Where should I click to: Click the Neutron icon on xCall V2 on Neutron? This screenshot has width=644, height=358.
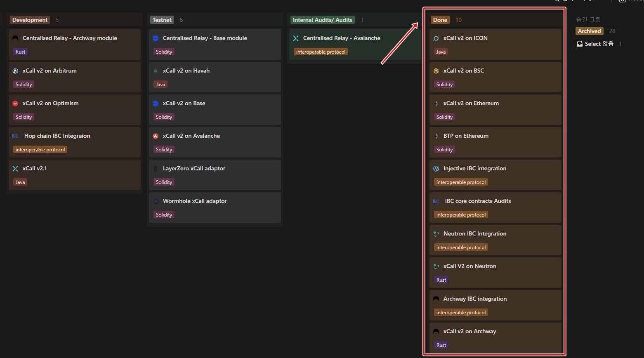(436, 266)
